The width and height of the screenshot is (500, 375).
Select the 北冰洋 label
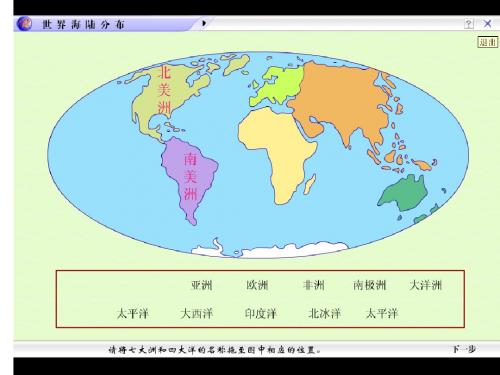324,314
